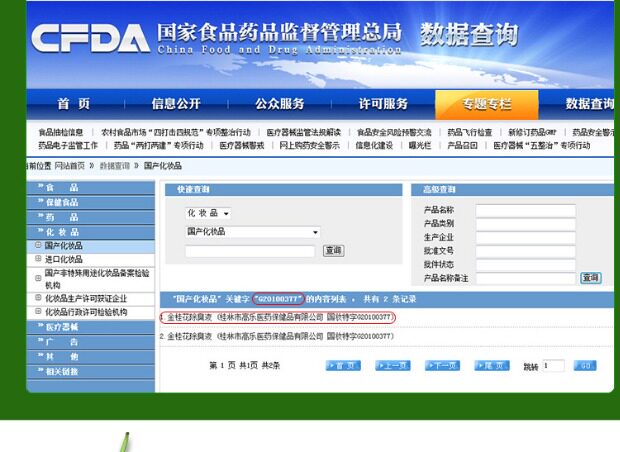Viewport: 620px width, 452px height.
Task: Click the 跳转 page number field
Action: tap(553, 366)
